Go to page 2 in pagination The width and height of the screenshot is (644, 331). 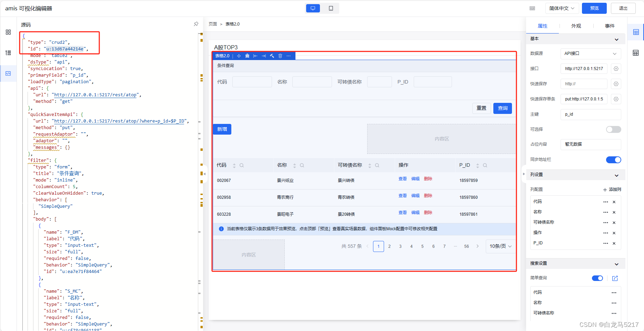390,246
